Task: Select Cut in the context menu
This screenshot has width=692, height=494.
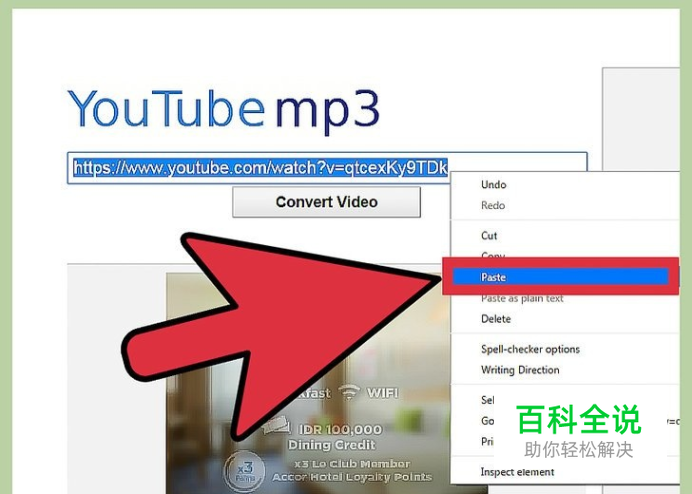Action: pyautogui.click(x=489, y=236)
